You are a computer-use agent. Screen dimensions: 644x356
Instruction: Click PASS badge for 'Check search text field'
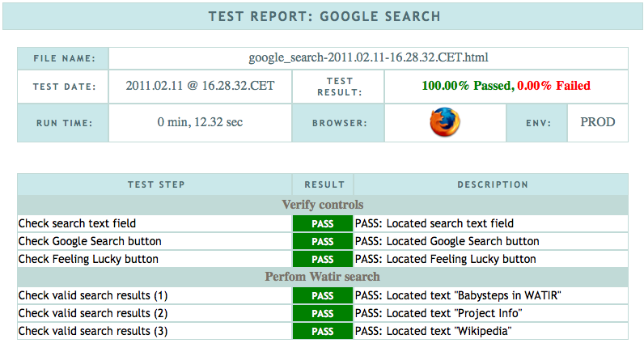pos(323,223)
